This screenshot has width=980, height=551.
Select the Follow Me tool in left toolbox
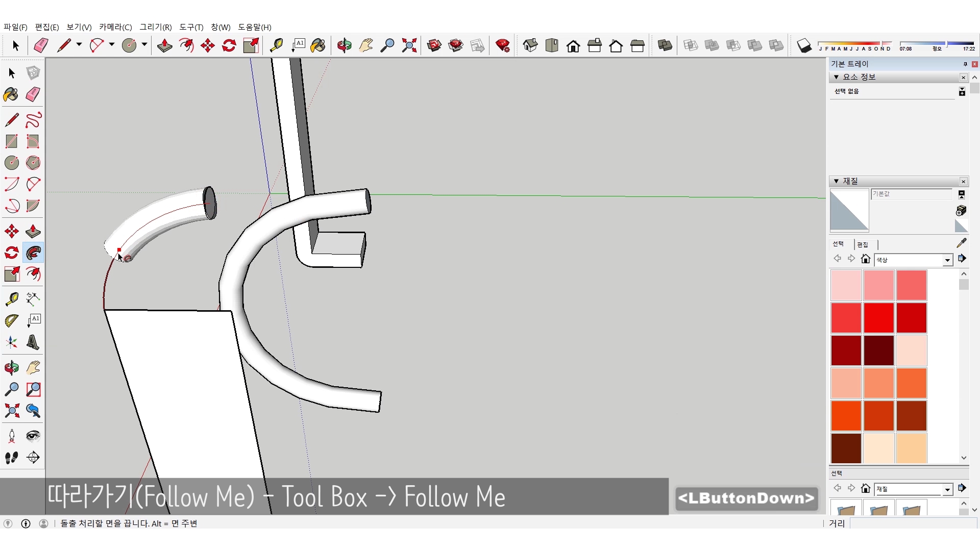coord(33,253)
